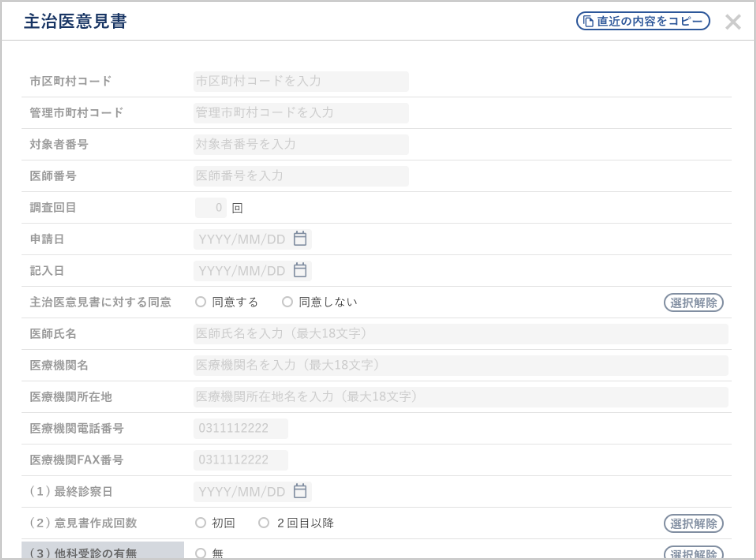Open calendar picker for 記入日
Viewport: 756px width, 560px height.
pyautogui.click(x=300, y=271)
